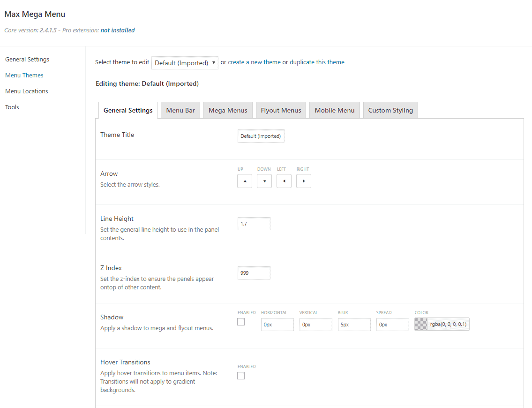Click the shadow Spread field
The width and height of the screenshot is (532, 408).
point(392,325)
